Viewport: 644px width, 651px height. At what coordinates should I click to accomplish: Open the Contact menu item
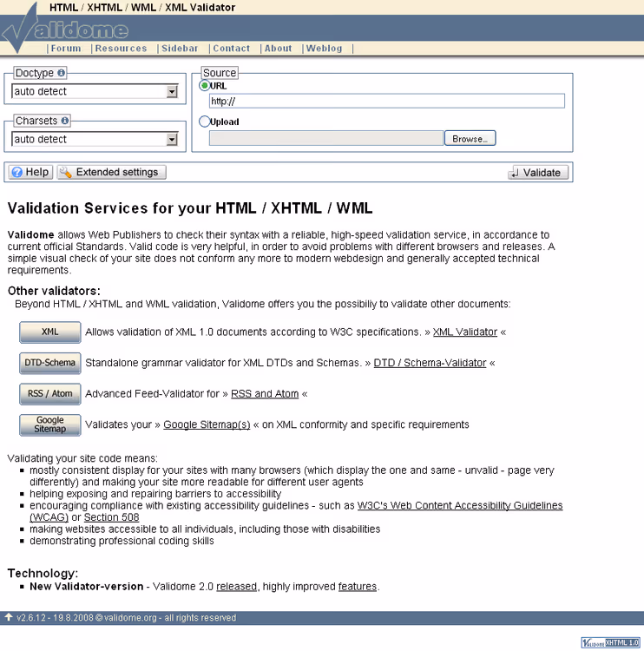click(x=231, y=48)
